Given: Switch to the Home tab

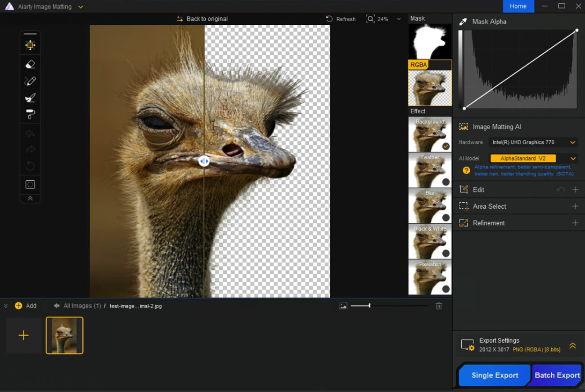Looking at the screenshot, I should (x=518, y=6).
